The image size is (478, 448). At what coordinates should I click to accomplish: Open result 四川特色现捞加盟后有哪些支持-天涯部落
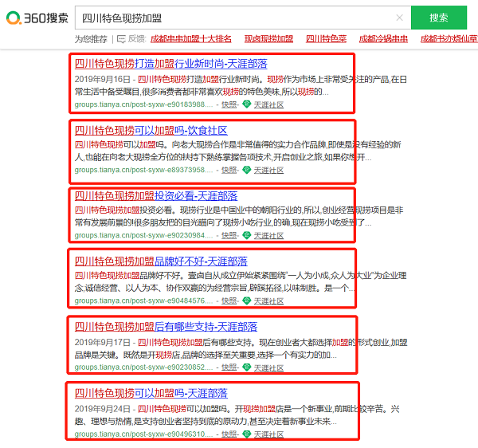click(166, 327)
